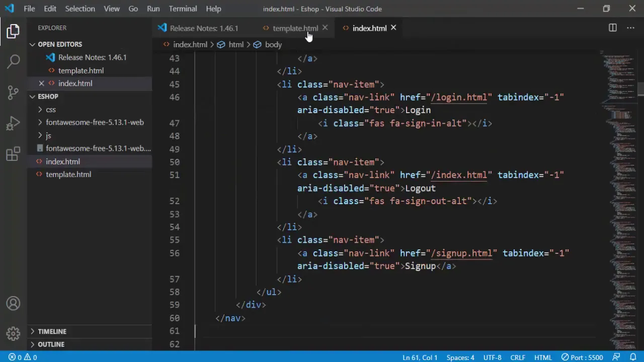Open the Source Control view
This screenshot has height=362, width=644.
point(14,92)
